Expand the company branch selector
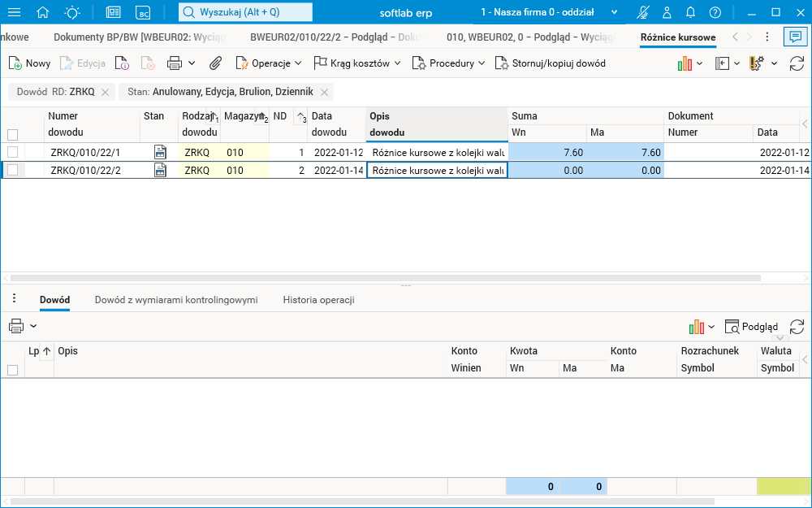Image resolution: width=812 pixels, height=508 pixels. click(x=613, y=13)
